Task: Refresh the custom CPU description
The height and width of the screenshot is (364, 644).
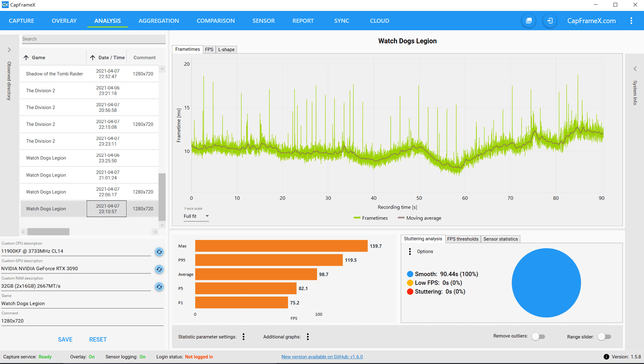Action: click(x=159, y=252)
